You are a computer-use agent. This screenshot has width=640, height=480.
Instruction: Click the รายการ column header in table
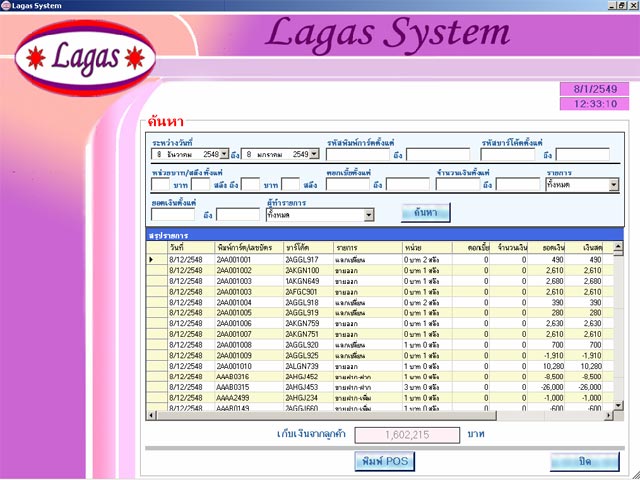(368, 248)
